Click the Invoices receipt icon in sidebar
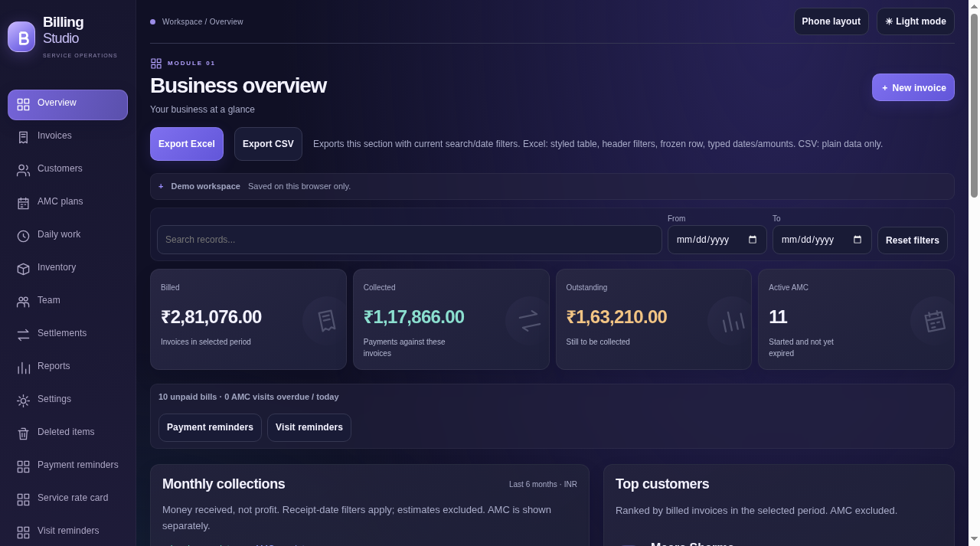The width and height of the screenshot is (980, 546). [23, 137]
